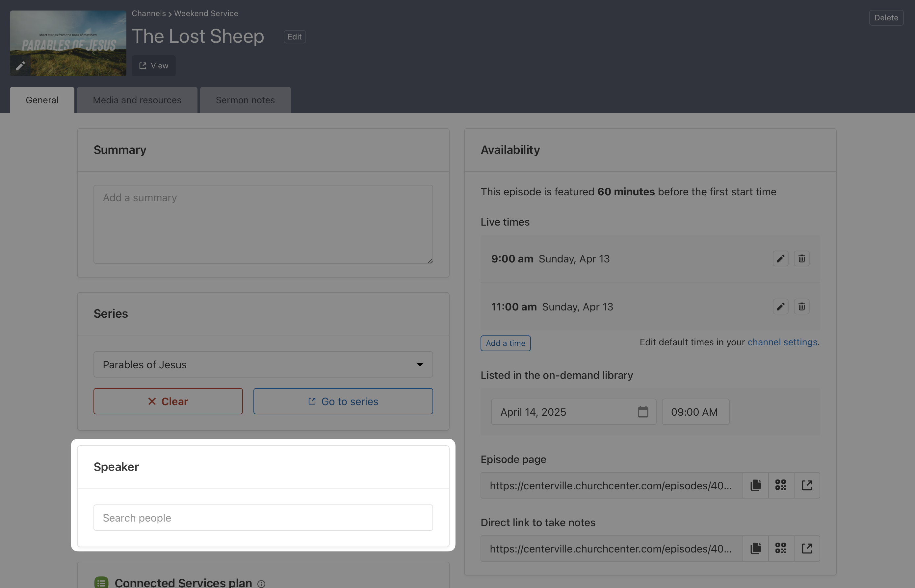Clear the selected series

[168, 401]
